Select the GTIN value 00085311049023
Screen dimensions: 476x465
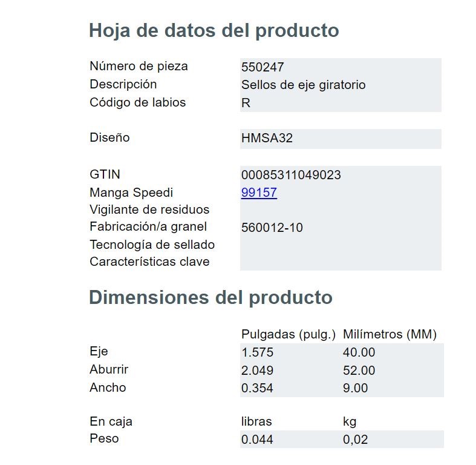(x=291, y=175)
